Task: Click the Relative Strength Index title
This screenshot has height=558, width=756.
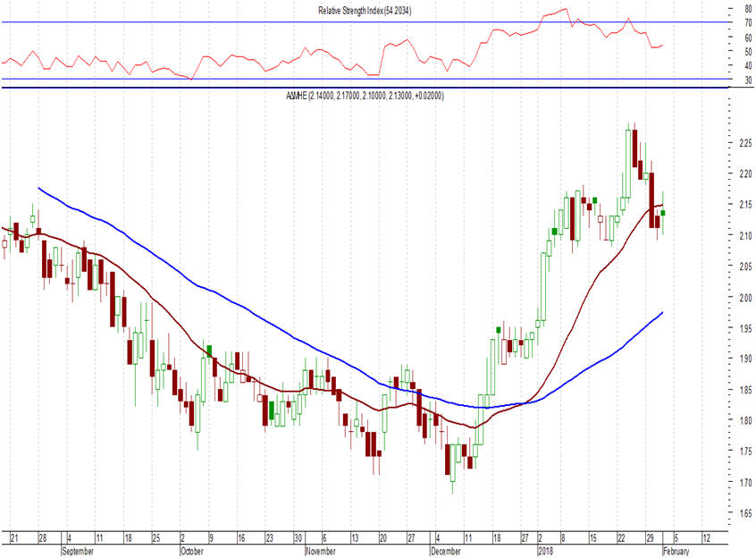Action: coord(365,11)
